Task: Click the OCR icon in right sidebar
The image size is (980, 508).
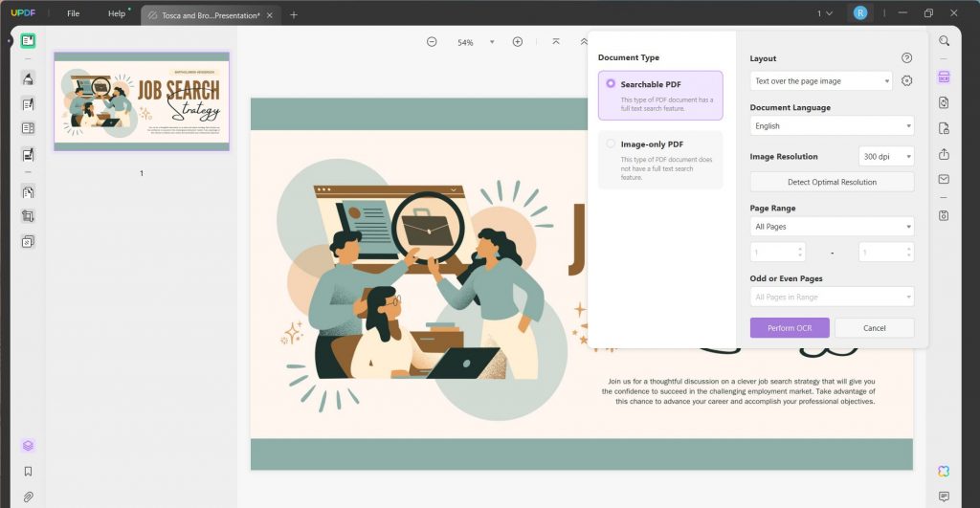Action: click(944, 77)
